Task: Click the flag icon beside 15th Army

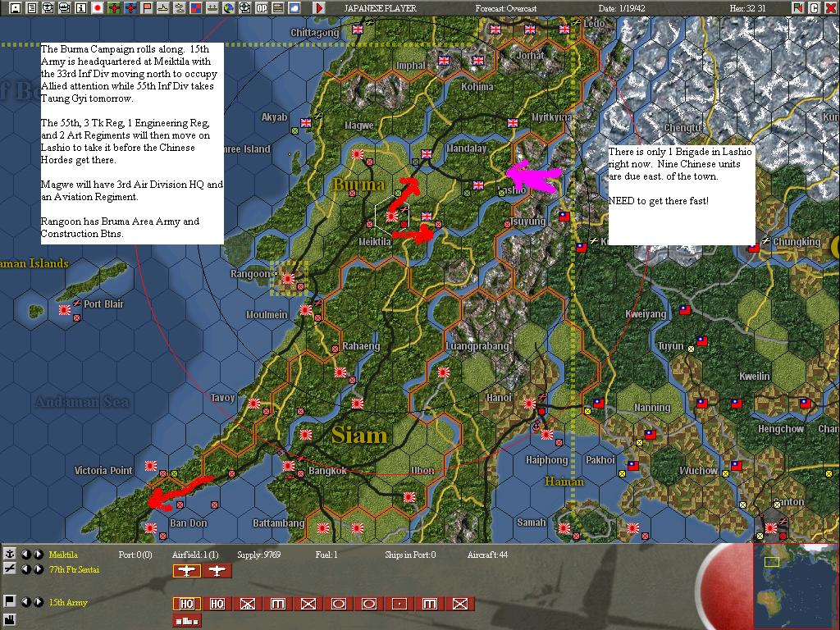Action: coord(9,601)
